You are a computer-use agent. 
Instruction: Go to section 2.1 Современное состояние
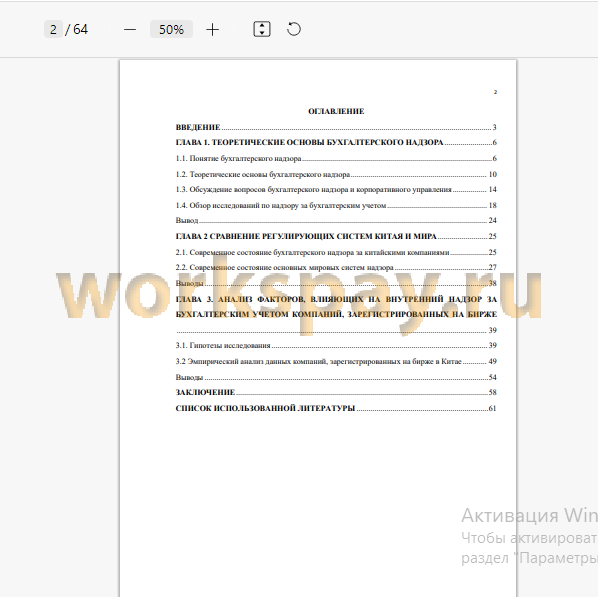(336, 252)
